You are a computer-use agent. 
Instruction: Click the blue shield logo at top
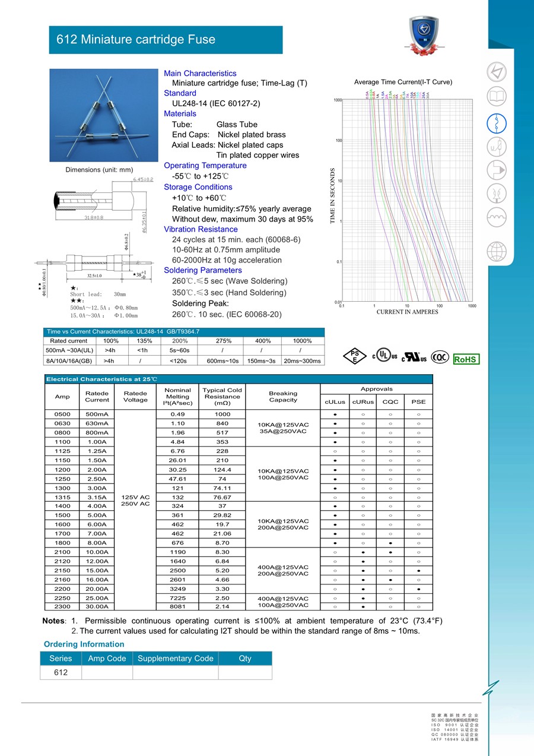[x=424, y=36]
